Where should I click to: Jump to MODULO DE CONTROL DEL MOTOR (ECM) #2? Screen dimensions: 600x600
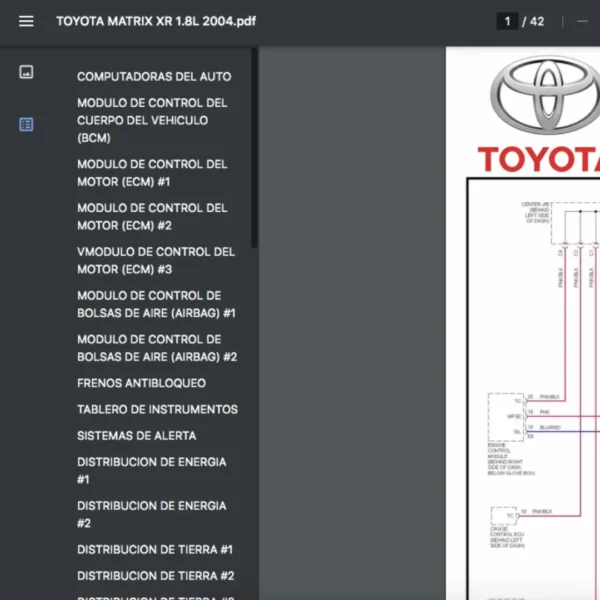point(152,217)
